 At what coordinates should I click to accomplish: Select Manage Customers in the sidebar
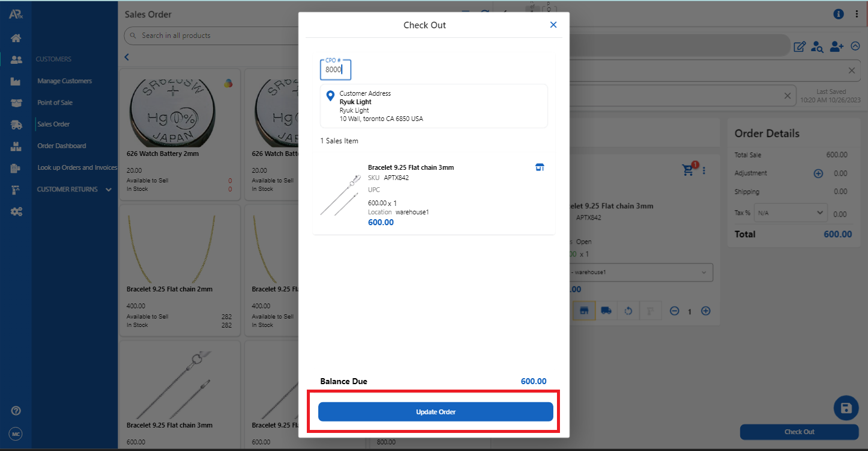tap(64, 81)
